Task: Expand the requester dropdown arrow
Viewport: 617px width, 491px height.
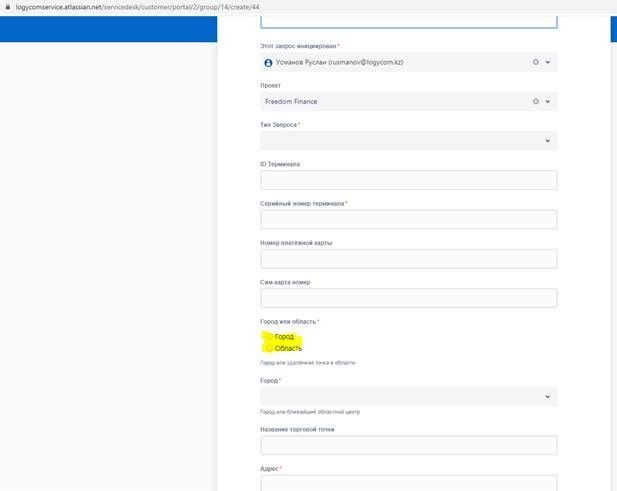Action: pos(548,62)
